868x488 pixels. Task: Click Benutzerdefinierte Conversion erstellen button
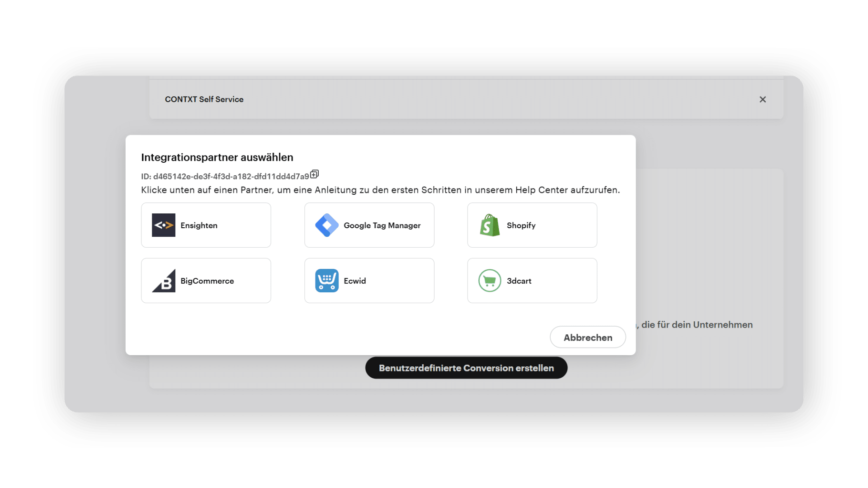coord(466,368)
